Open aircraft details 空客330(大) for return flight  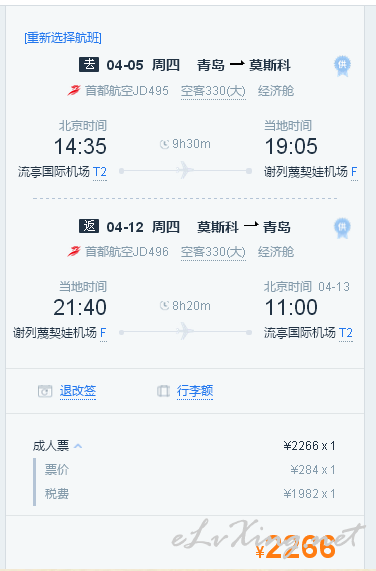coord(213,252)
